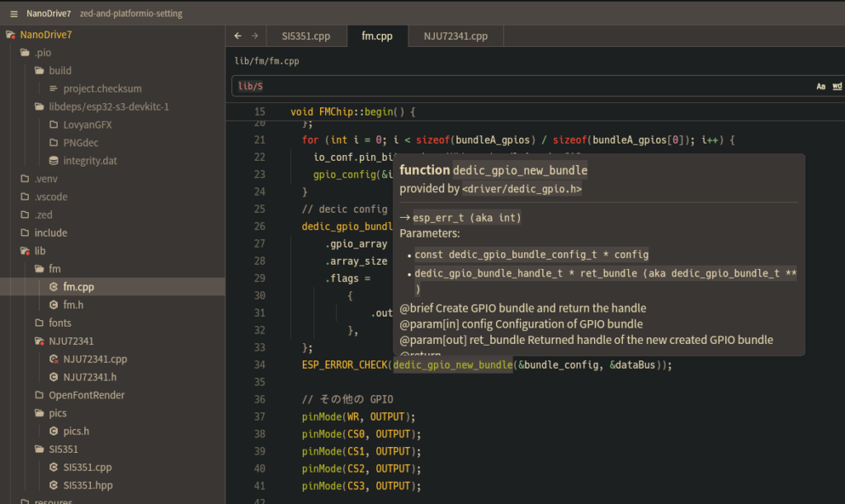Open SI5351.hpp in the file tree
845x504 pixels.
point(87,486)
